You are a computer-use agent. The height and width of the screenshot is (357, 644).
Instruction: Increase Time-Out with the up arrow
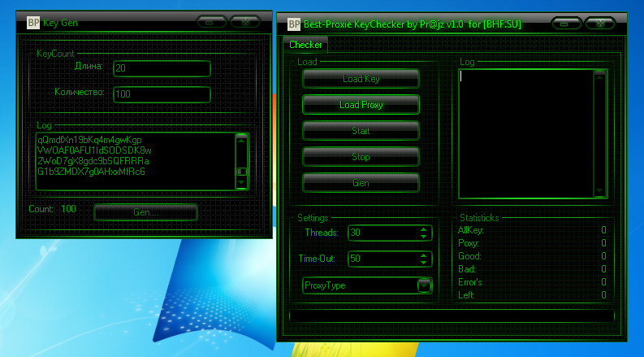coord(423,255)
